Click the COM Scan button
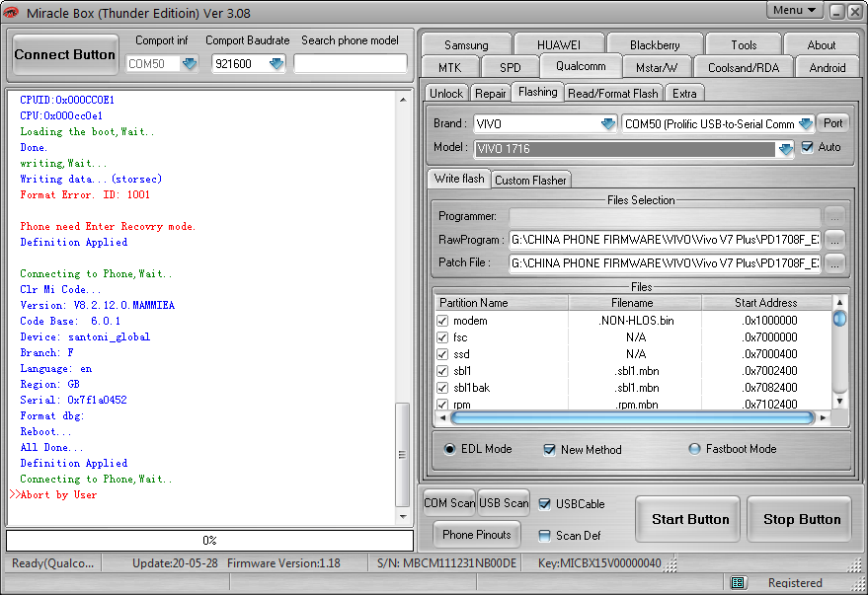The height and width of the screenshot is (595, 868). [x=449, y=502]
